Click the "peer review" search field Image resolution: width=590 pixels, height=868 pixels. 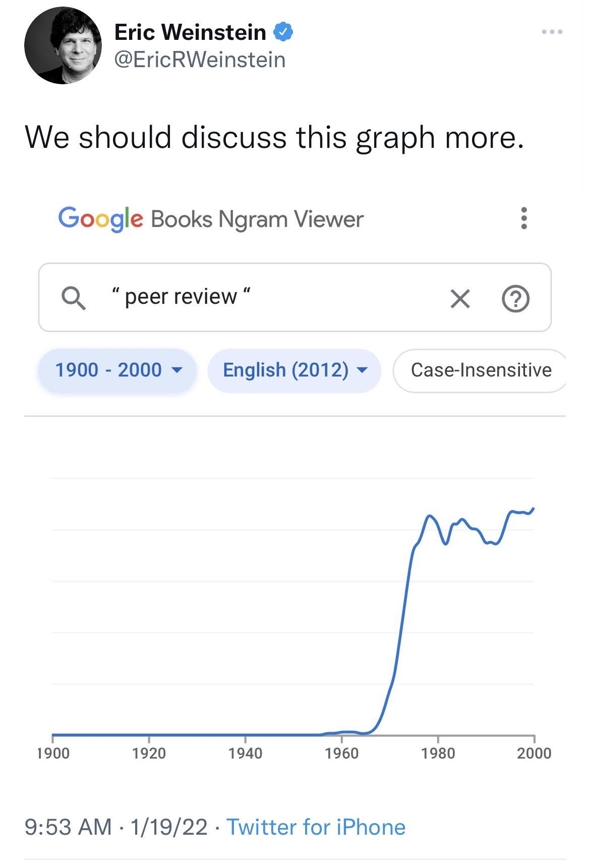[x=277, y=297]
